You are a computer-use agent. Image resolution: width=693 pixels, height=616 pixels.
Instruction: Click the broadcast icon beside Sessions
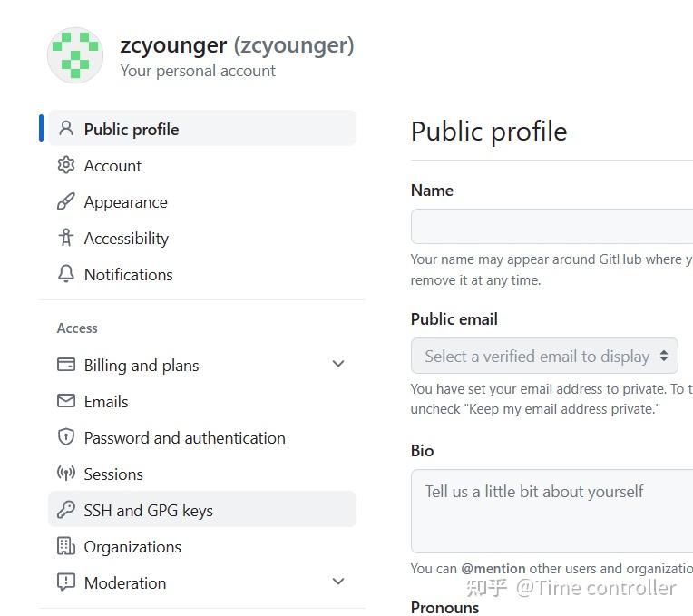[x=65, y=474]
